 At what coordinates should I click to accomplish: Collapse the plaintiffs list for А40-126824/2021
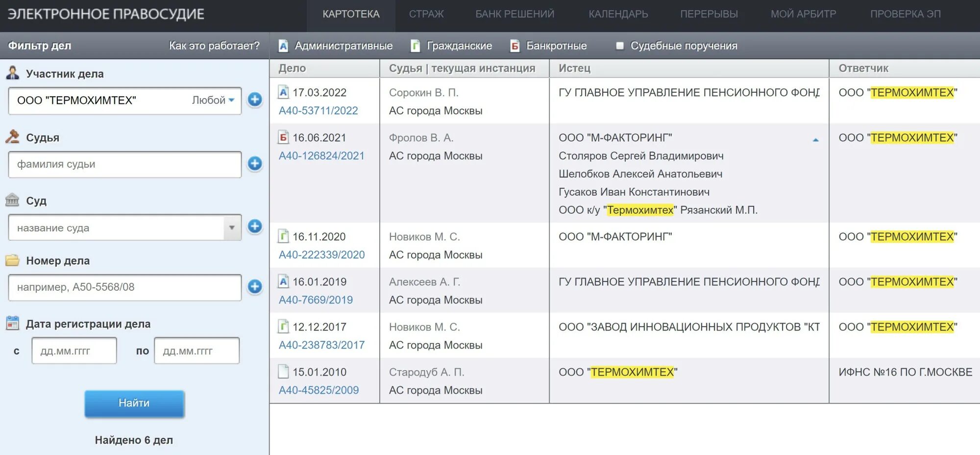point(816,140)
